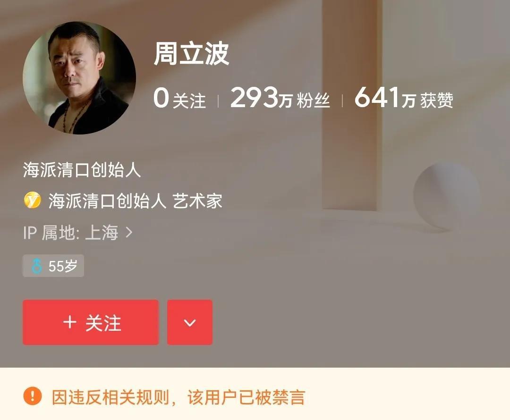The image size is (510, 420).
Task: Click the 55岁 age tag
Action: 53,266
